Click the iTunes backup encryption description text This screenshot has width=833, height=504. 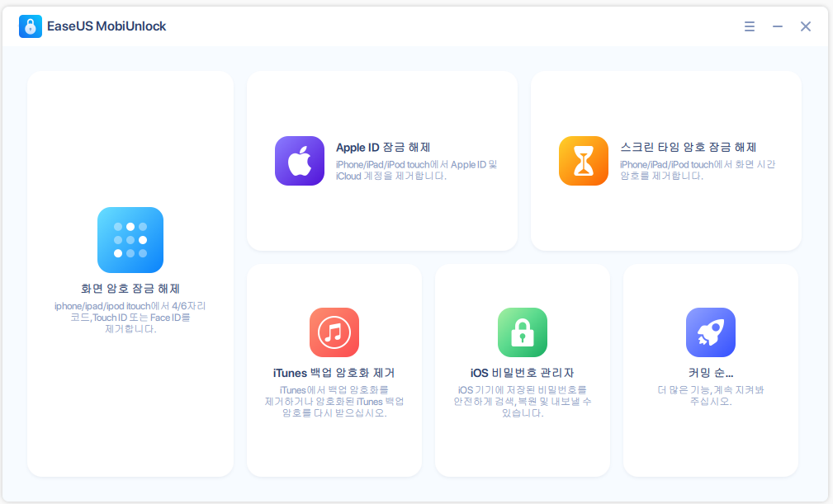(334, 401)
